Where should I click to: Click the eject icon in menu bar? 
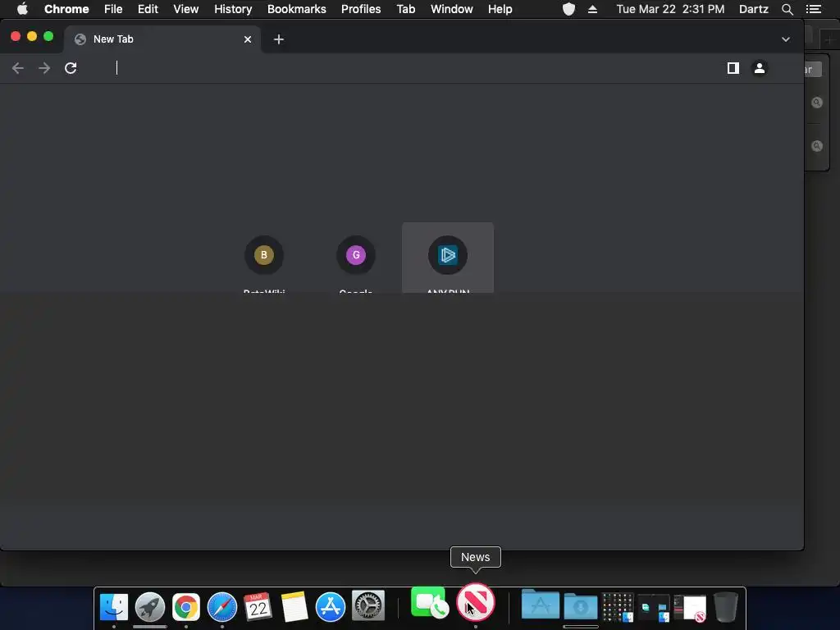[592, 9]
